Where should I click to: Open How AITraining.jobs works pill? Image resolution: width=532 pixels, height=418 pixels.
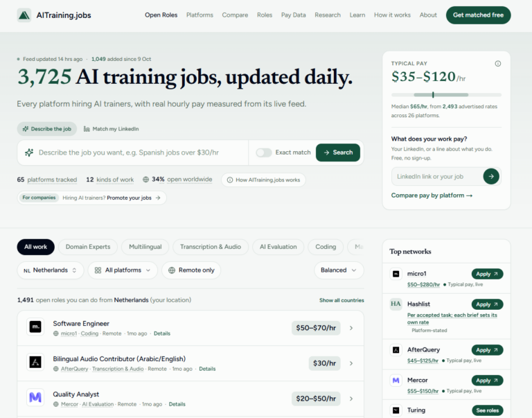point(264,180)
